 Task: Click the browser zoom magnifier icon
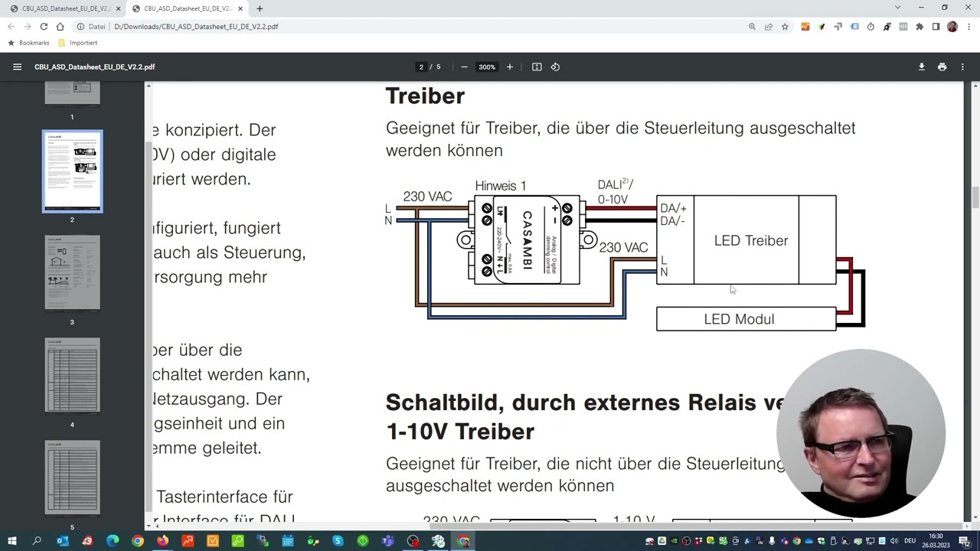[752, 26]
